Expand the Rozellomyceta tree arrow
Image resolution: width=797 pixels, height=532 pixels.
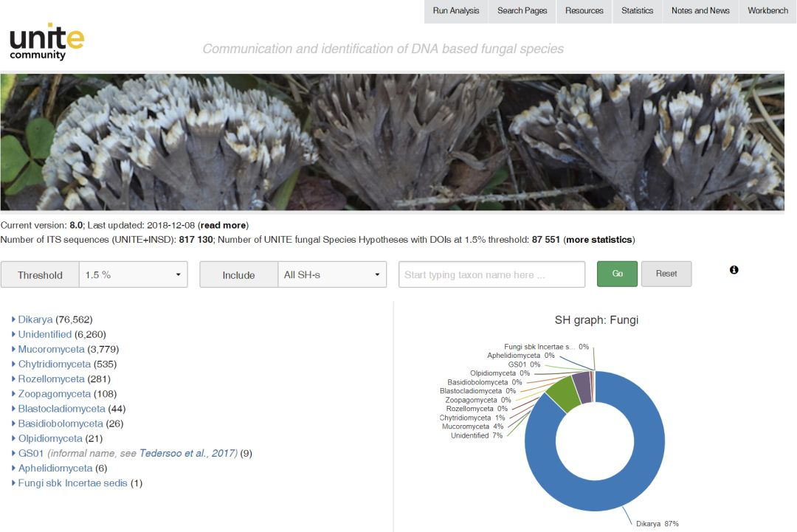click(x=13, y=379)
